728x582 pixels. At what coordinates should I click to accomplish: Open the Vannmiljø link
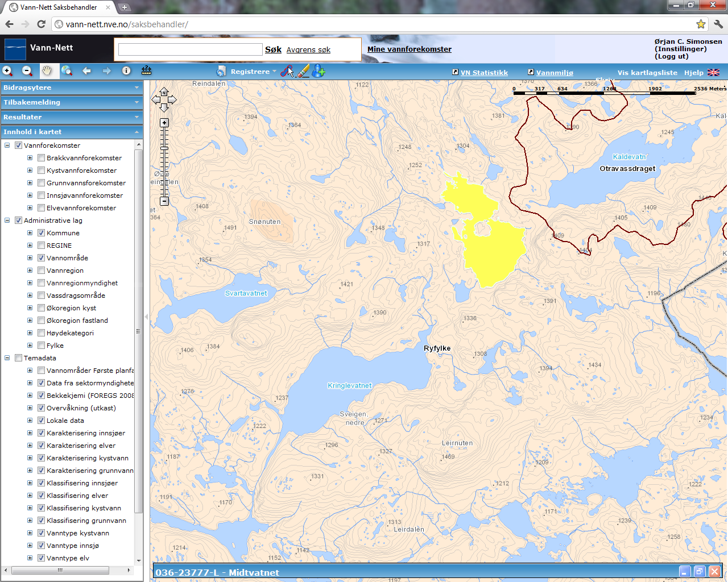click(555, 73)
